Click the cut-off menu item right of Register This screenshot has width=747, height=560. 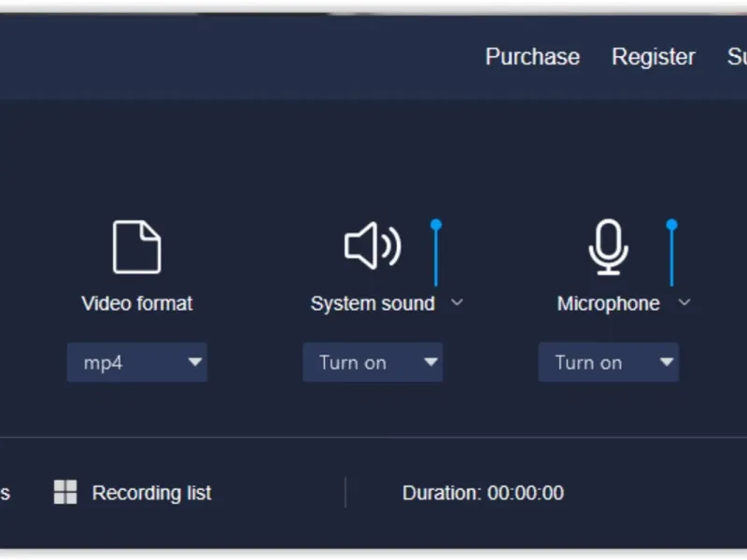[737, 57]
